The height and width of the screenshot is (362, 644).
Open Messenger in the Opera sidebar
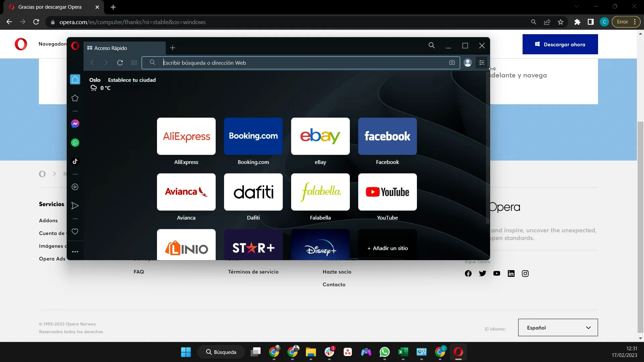(75, 124)
